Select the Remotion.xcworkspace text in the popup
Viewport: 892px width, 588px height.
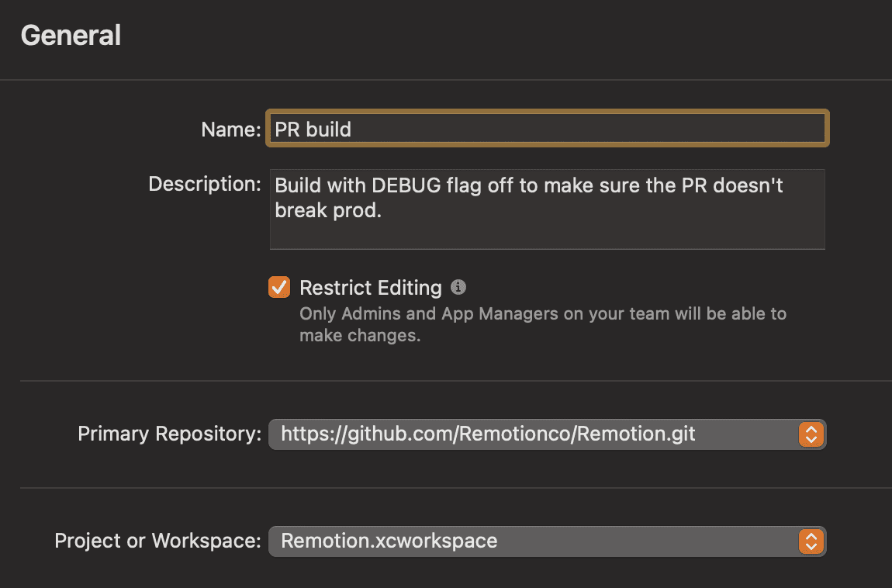point(389,541)
